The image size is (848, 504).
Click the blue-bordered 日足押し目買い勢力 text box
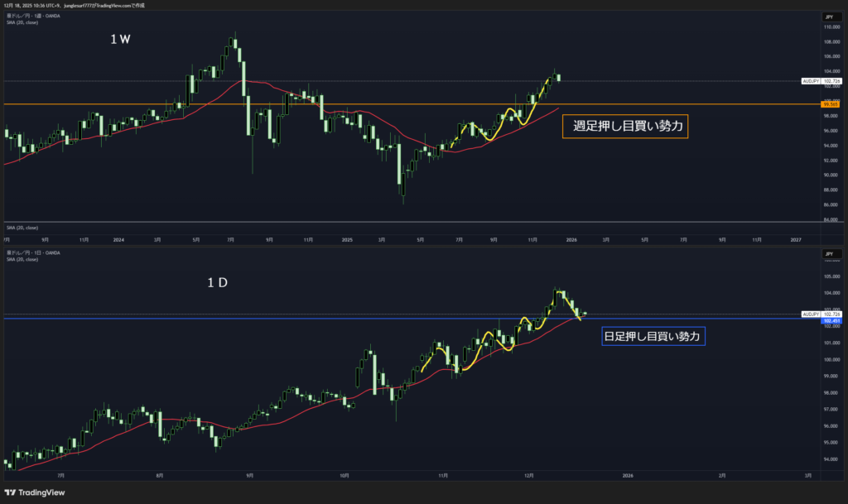(653, 337)
